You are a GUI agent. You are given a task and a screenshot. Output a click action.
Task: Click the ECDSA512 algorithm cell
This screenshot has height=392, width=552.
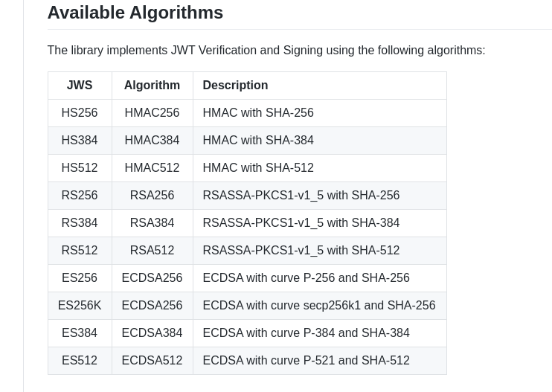point(152,361)
